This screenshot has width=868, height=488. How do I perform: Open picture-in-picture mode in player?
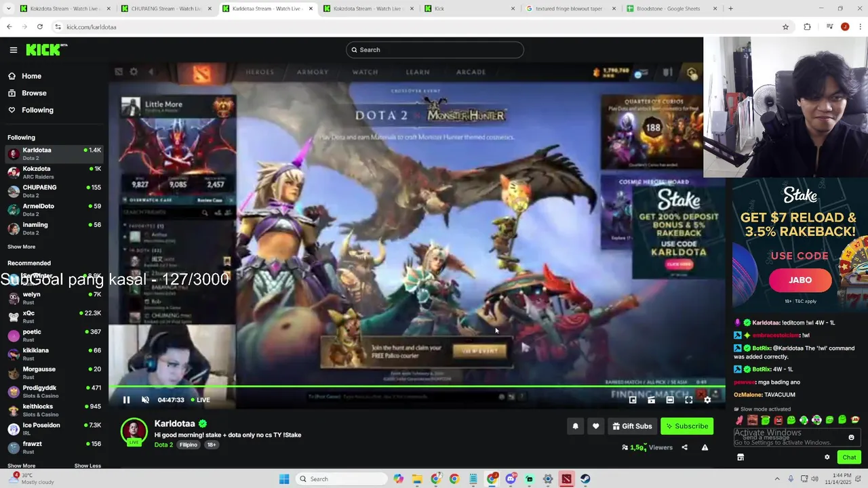[x=633, y=400]
